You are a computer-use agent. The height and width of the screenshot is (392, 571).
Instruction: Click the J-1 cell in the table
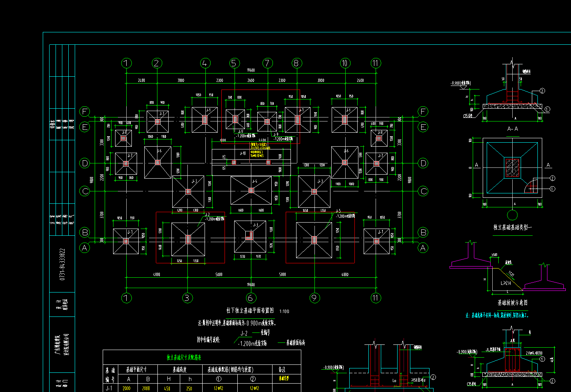pyautogui.click(x=109, y=388)
